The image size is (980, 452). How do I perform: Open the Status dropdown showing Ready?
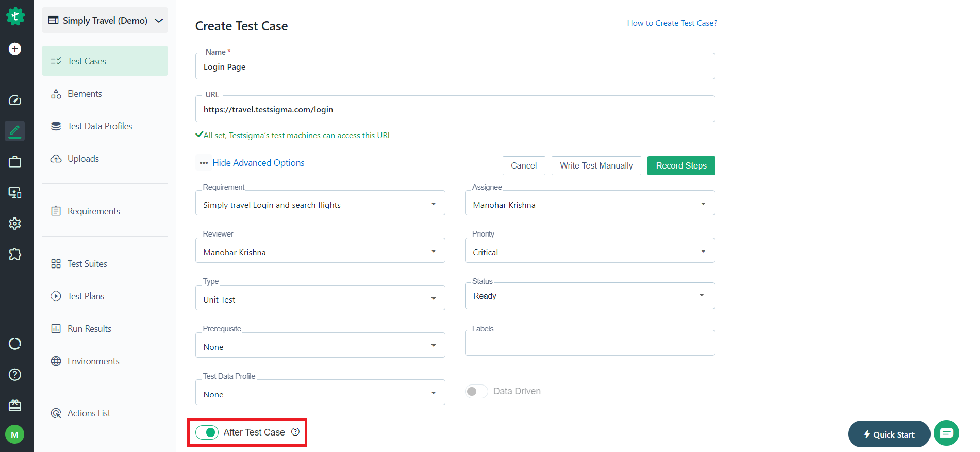point(590,296)
